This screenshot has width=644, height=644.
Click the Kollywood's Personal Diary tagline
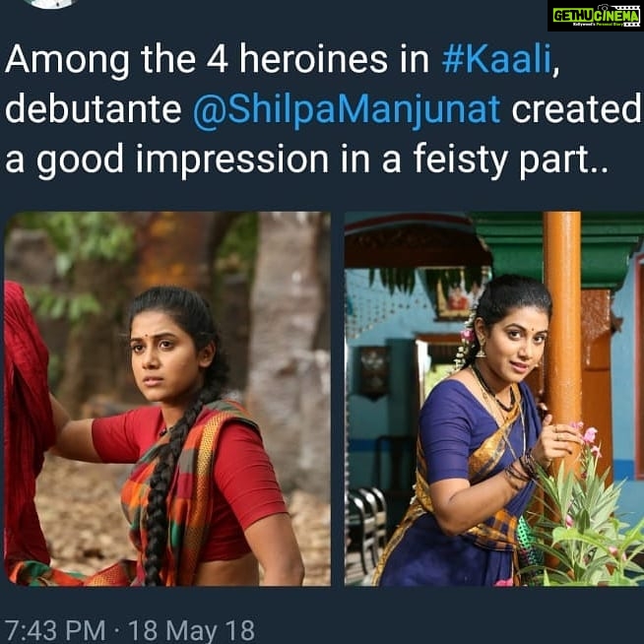pyautogui.click(x=600, y=25)
